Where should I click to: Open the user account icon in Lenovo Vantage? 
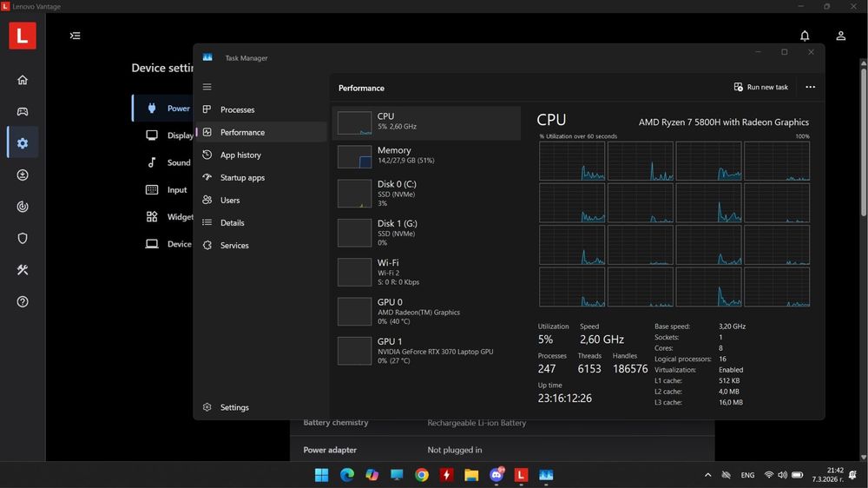click(840, 36)
